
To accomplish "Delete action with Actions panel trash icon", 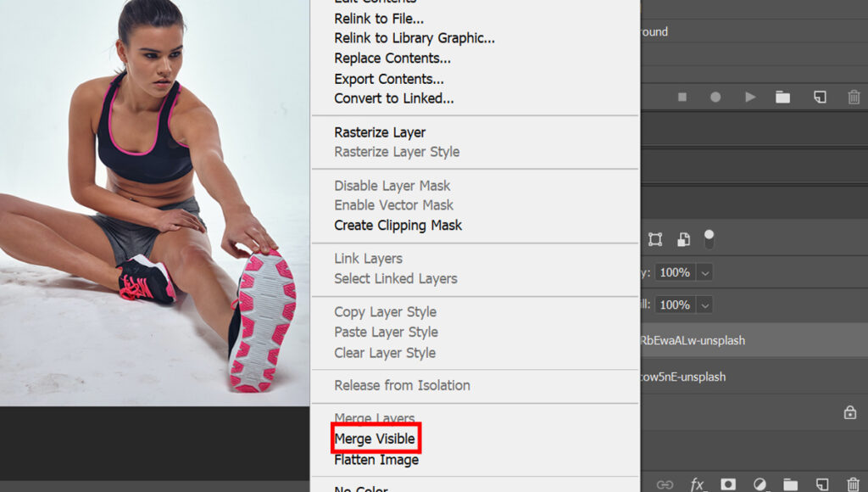I will click(x=854, y=97).
